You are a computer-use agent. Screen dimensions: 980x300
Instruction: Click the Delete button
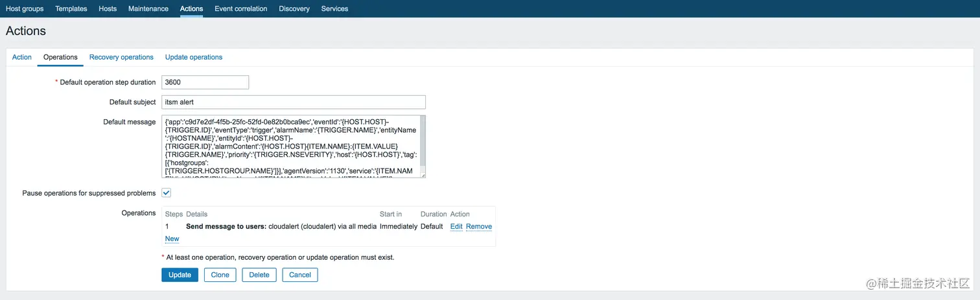tap(259, 275)
